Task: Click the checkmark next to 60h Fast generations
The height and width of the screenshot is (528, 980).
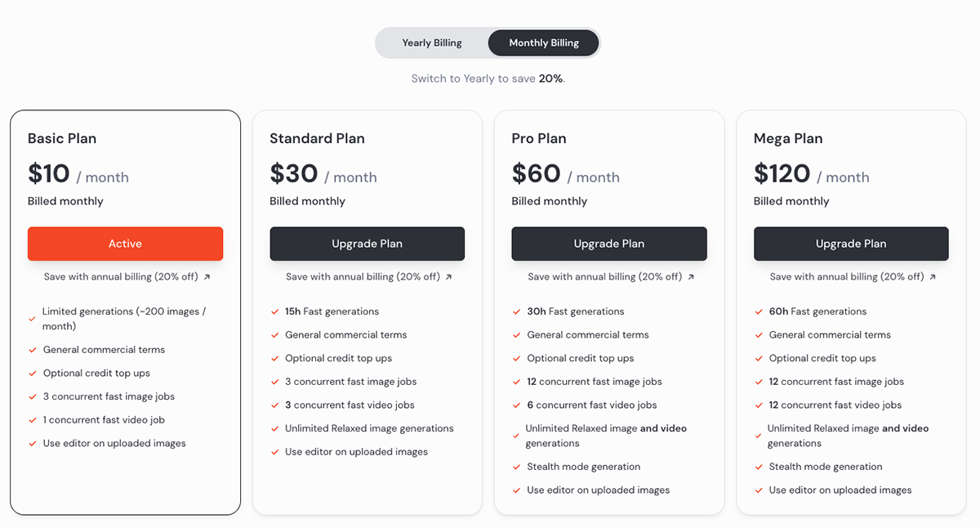Action: [x=759, y=312]
